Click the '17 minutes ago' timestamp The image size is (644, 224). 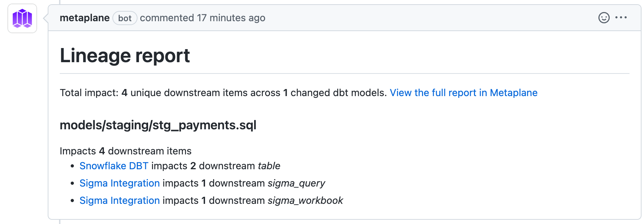tap(231, 18)
